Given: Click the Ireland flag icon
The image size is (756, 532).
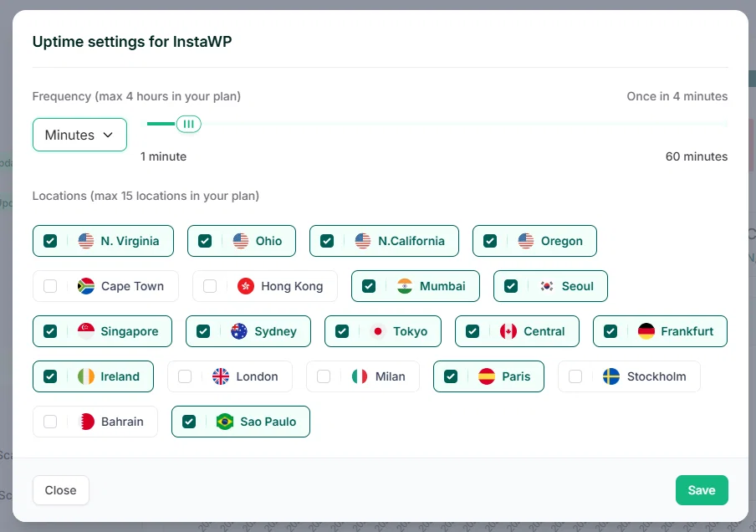Looking at the screenshot, I should pyautogui.click(x=86, y=376).
